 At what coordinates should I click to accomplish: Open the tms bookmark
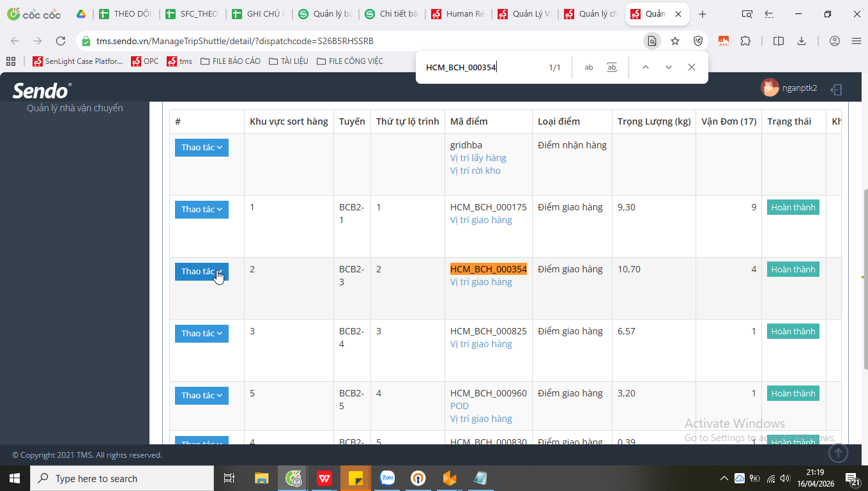tap(179, 61)
